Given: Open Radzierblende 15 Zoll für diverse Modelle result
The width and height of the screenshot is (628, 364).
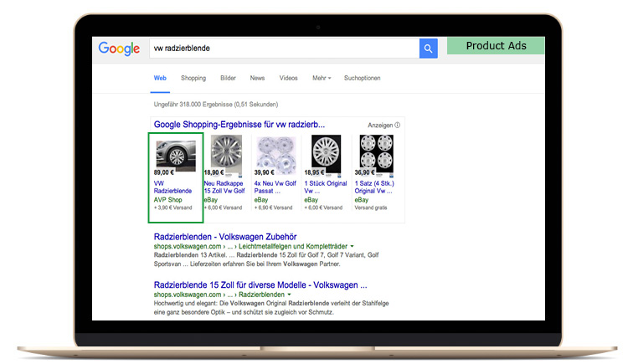Looking at the screenshot, I should tap(260, 285).
